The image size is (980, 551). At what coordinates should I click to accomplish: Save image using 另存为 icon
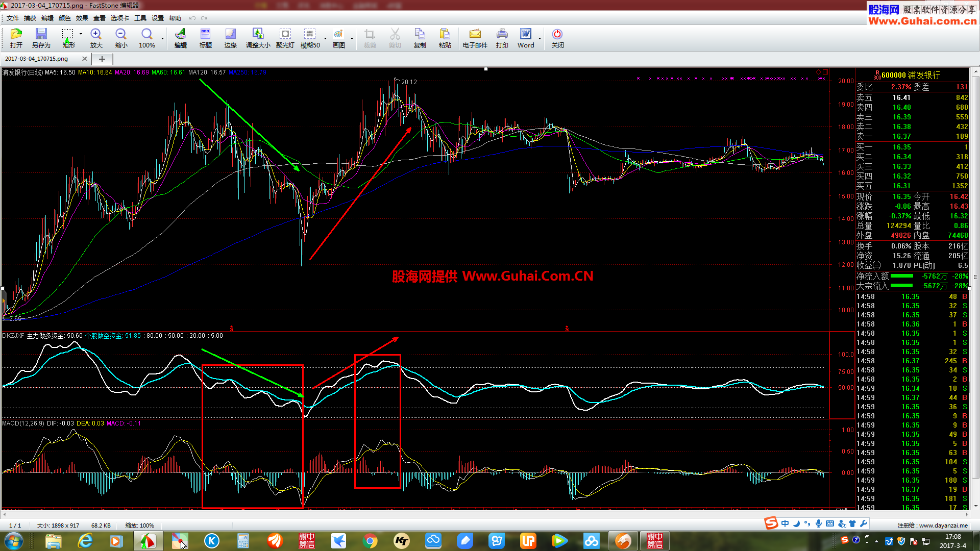tap(41, 38)
